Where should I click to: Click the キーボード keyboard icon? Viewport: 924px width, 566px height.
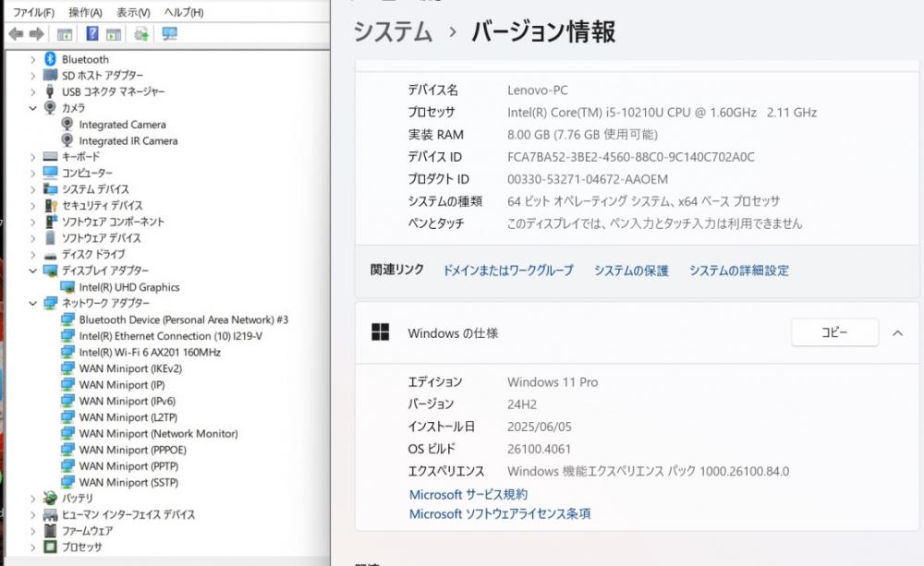click(x=50, y=157)
